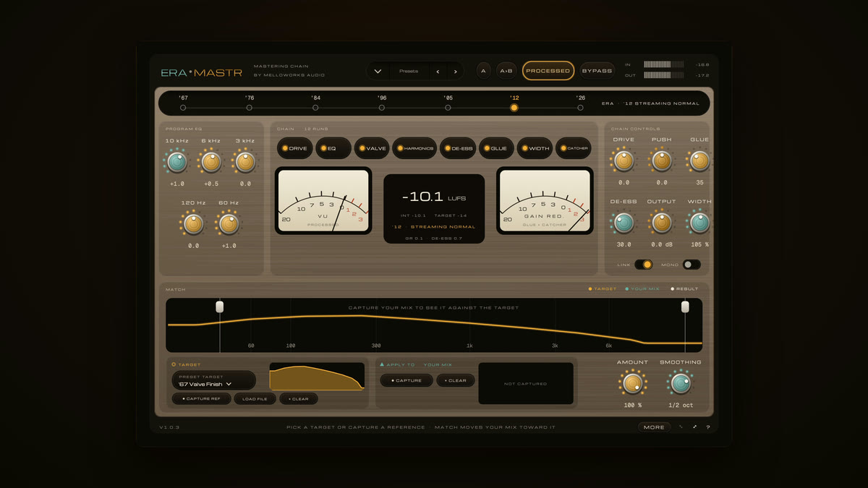Image resolution: width=868 pixels, height=488 pixels.
Task: Toggle the Glue module in the chain
Action: tap(496, 148)
